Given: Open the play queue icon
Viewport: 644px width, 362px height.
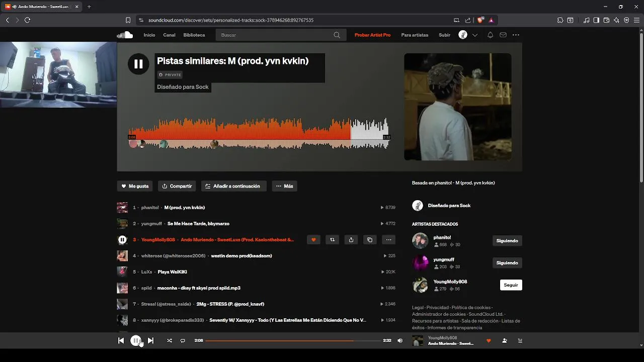Looking at the screenshot, I should (x=520, y=340).
